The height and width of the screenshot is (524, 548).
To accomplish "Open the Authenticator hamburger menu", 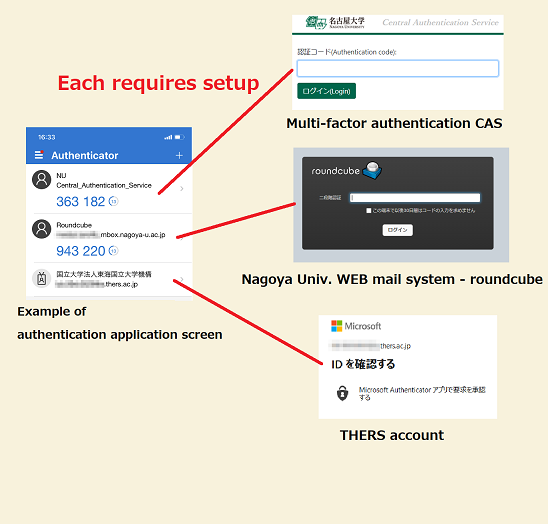I will tap(39, 155).
